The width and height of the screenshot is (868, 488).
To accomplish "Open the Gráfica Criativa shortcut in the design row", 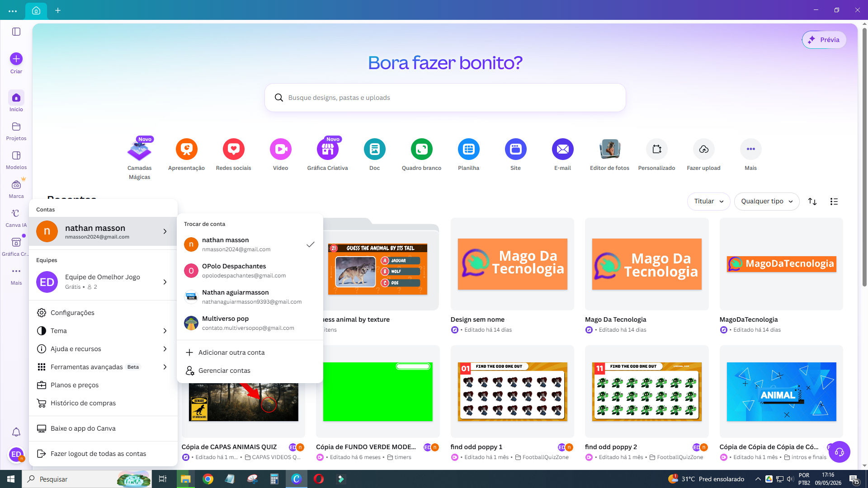I will (327, 155).
